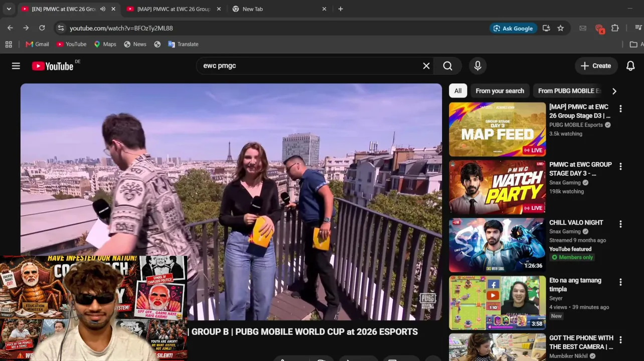Show more filter chips with the arrow
644x361 pixels.
point(614,91)
